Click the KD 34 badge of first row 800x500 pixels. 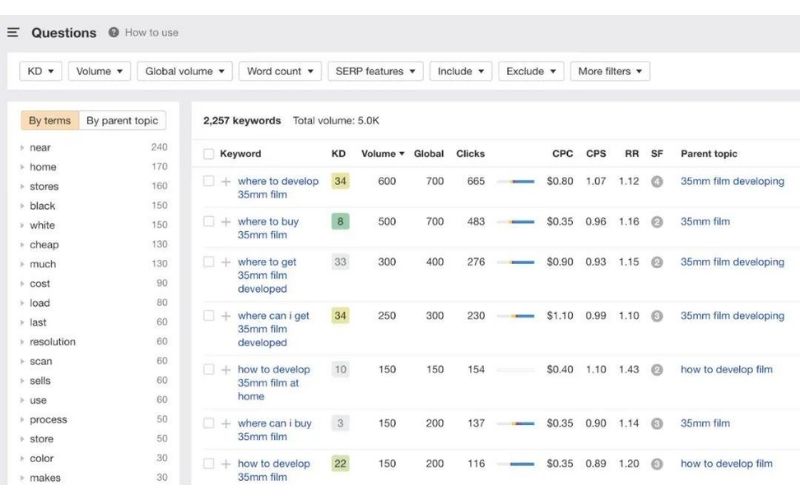(x=340, y=181)
